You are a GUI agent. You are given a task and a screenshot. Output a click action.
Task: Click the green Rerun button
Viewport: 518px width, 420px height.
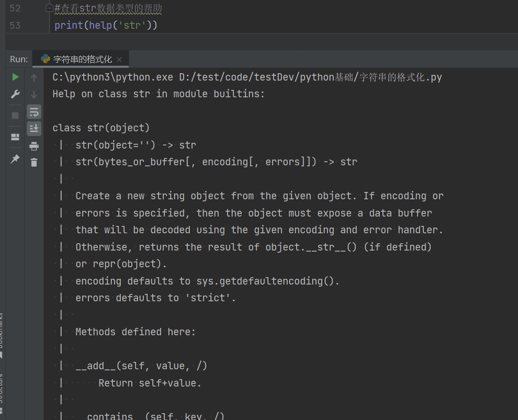tap(15, 77)
